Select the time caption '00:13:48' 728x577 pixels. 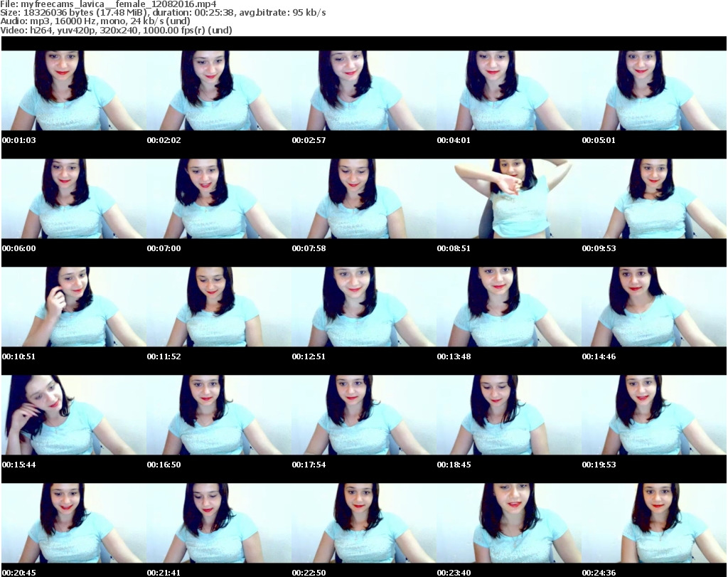coord(454,356)
